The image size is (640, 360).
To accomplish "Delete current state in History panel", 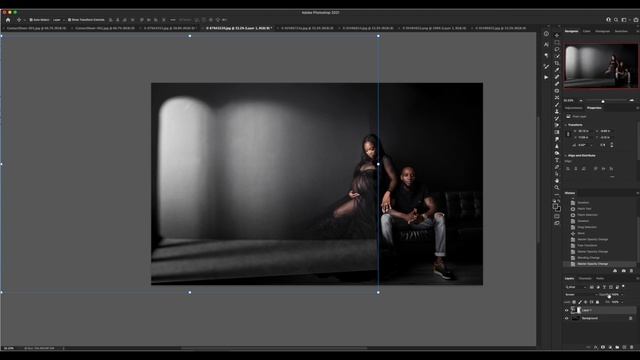I will coord(631,270).
